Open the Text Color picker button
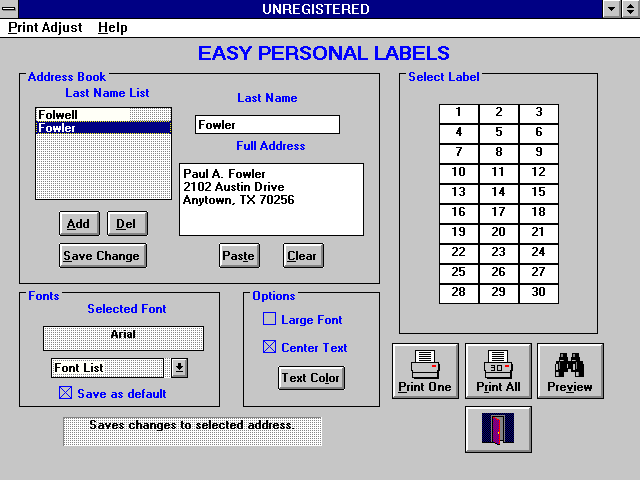Image resolution: width=640 pixels, height=480 pixels. point(311,378)
